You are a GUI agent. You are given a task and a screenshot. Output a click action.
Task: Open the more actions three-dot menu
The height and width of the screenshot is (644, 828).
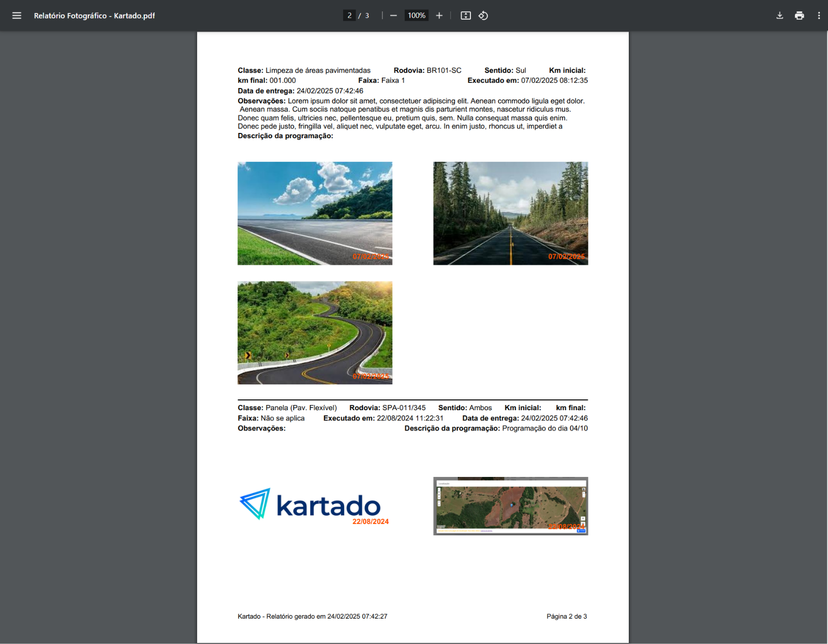coord(819,16)
